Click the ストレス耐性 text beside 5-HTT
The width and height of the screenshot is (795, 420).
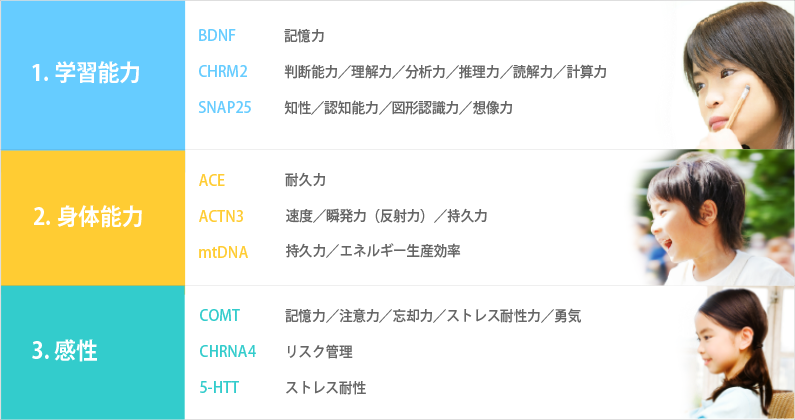326,388
